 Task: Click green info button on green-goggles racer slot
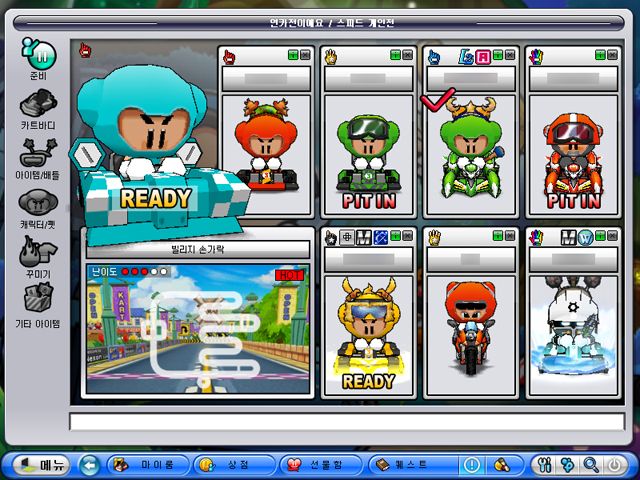(x=396, y=55)
